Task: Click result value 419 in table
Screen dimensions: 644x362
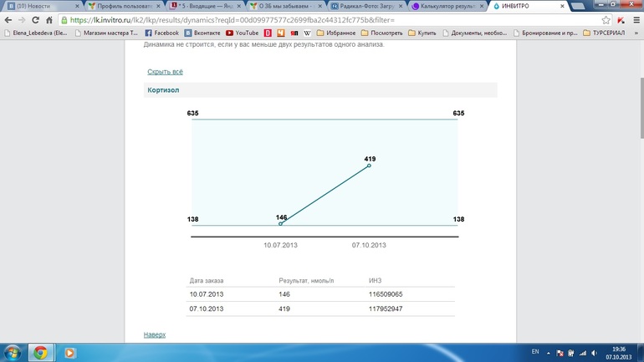Action: pyautogui.click(x=284, y=308)
